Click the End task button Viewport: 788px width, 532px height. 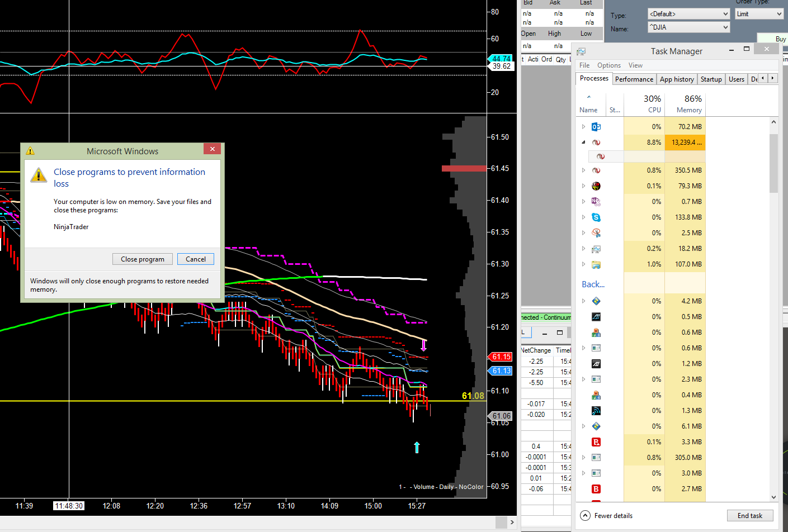point(750,516)
